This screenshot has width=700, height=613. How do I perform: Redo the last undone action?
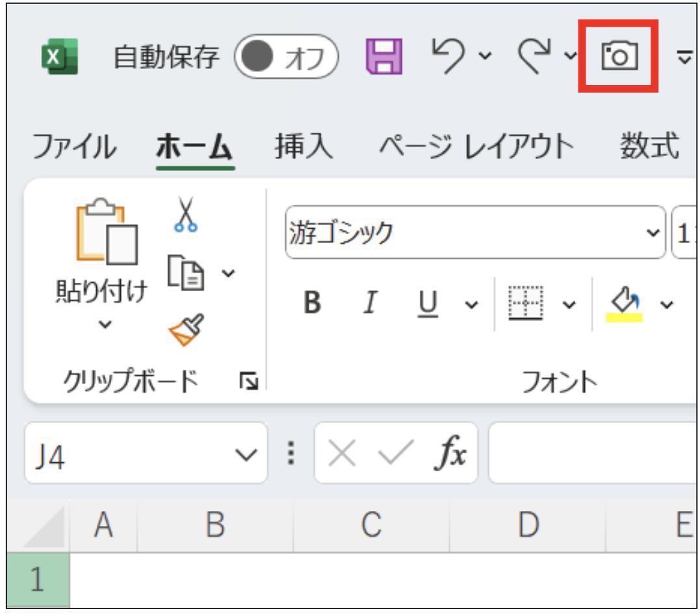[x=534, y=55]
